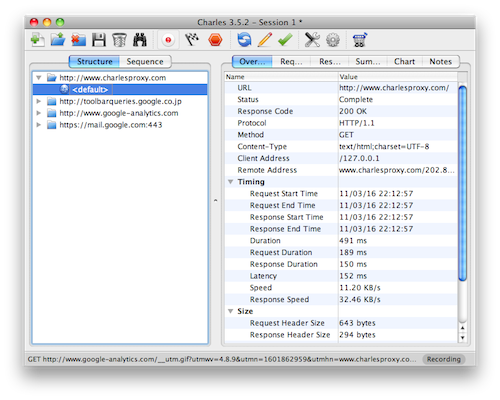Clear the session using the trash can icon
500x400 pixels.
(119, 40)
